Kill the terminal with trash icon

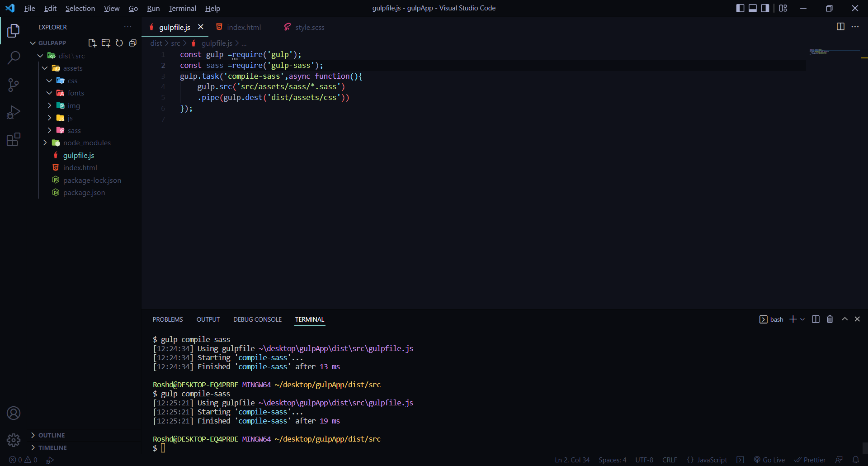[830, 319]
